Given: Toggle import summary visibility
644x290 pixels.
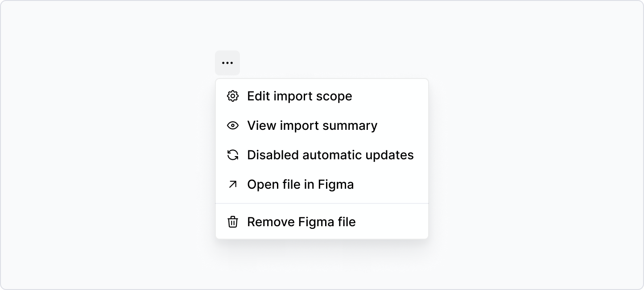Looking at the screenshot, I should 312,125.
